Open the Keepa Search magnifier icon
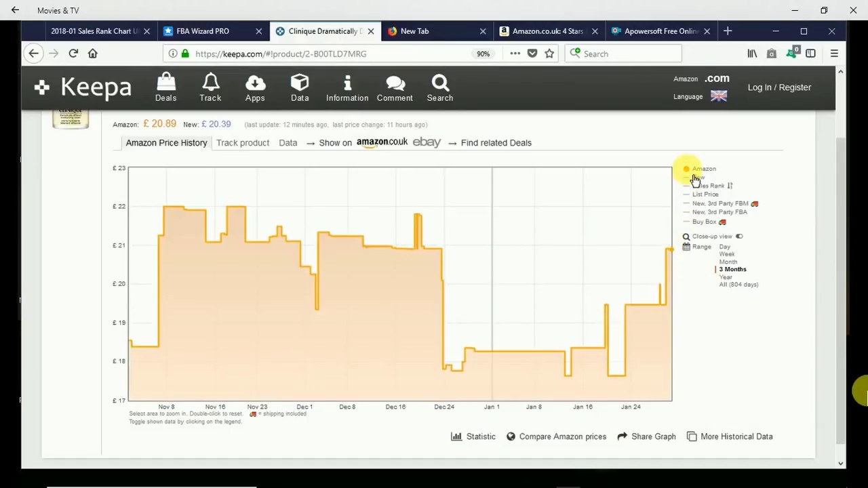The image size is (868, 488). coord(440,87)
